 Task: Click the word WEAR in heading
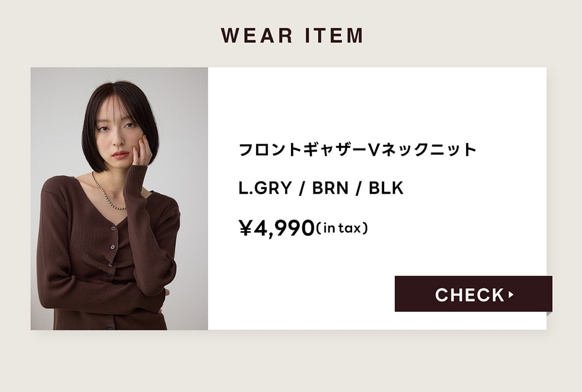click(257, 36)
